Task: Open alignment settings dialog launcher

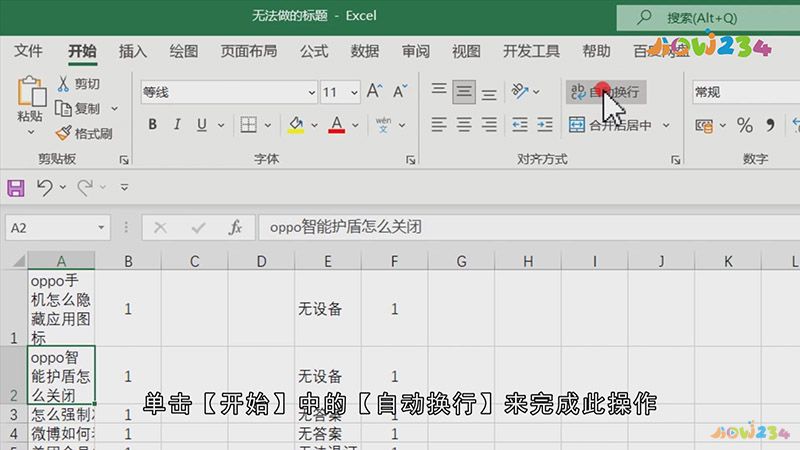Action: 676,160
